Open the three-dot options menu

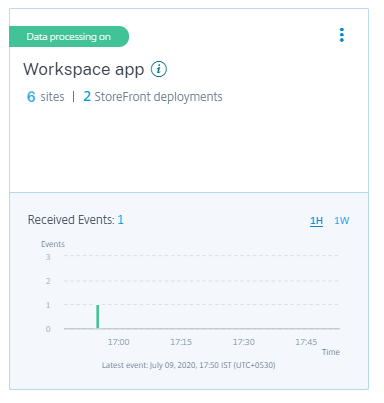[x=342, y=35]
